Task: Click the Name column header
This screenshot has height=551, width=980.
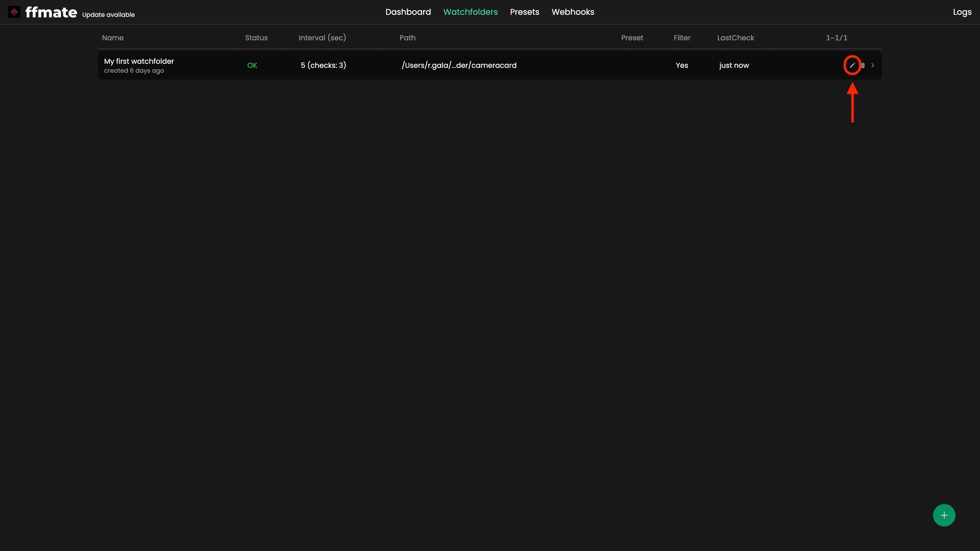Action: point(113,38)
